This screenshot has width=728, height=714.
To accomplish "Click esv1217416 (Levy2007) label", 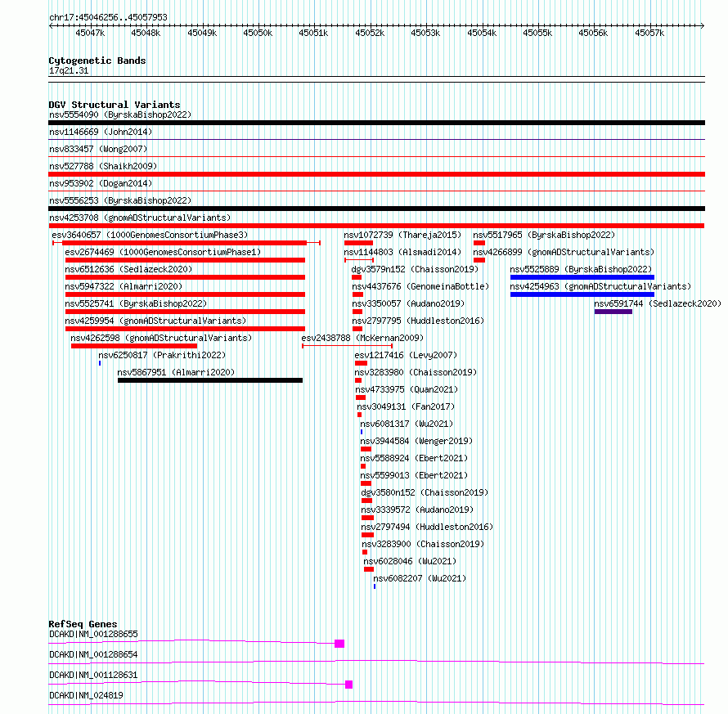I will coord(406,355).
